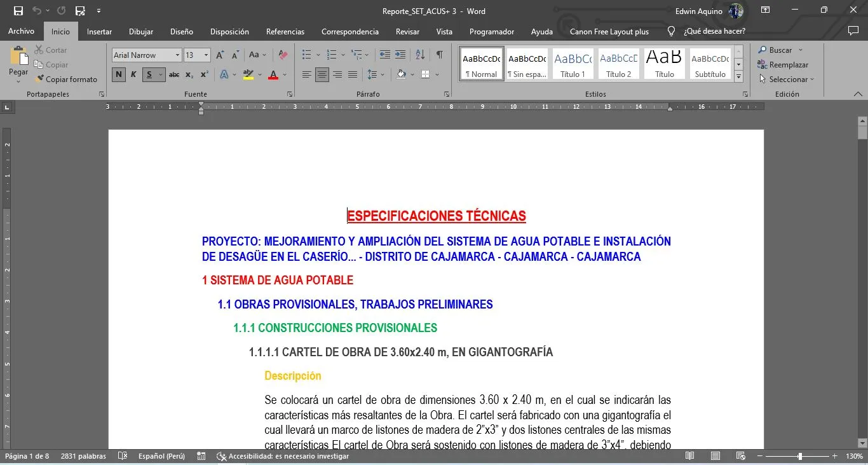Open Buscar dropdown arrow
Image resolution: width=868 pixels, height=465 pixels.
point(801,50)
